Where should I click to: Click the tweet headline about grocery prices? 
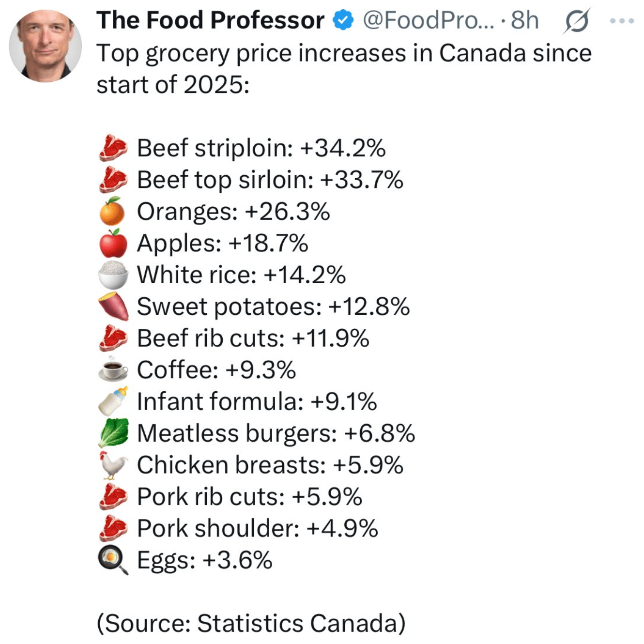pos(344,69)
